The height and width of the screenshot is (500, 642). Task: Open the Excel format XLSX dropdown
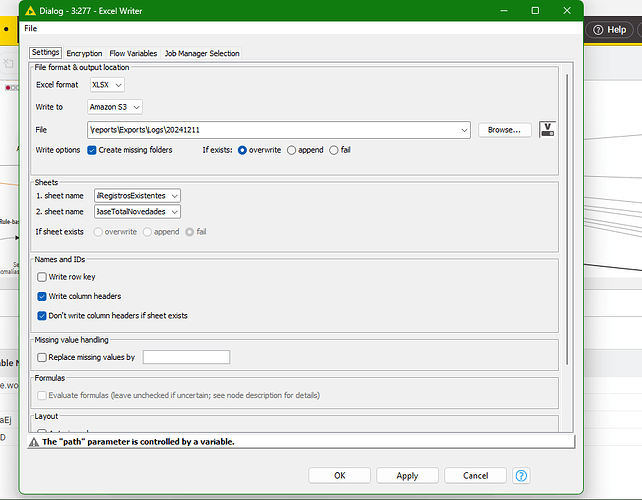pyautogui.click(x=107, y=85)
